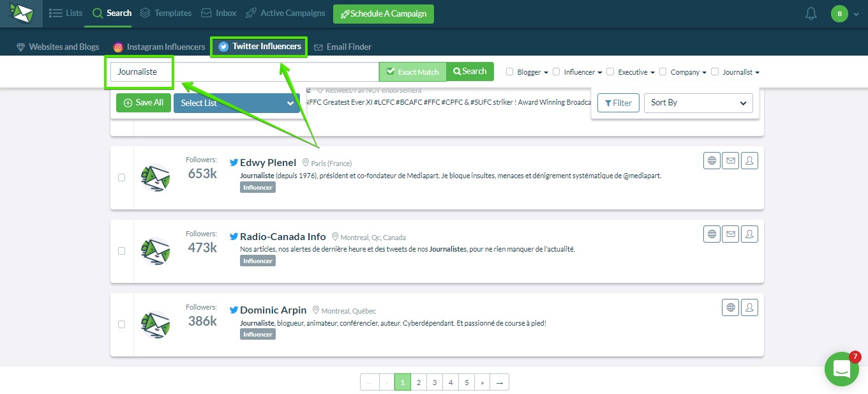Open Radio-Canada Info's name link
This screenshot has width=868, height=394.
coord(283,236)
